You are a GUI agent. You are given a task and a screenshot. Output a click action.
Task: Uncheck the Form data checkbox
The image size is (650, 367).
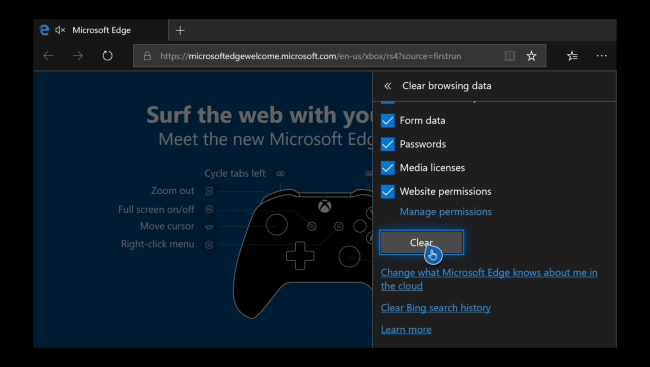tap(388, 121)
